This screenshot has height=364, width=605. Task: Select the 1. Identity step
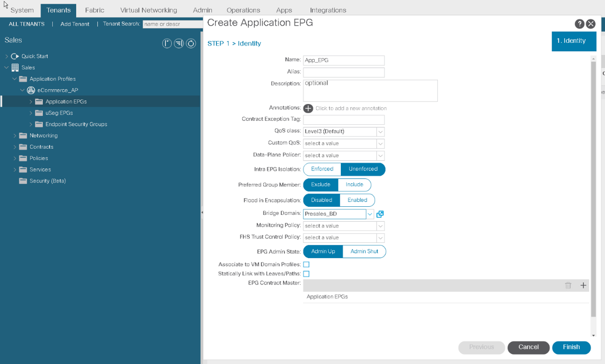[574, 41]
